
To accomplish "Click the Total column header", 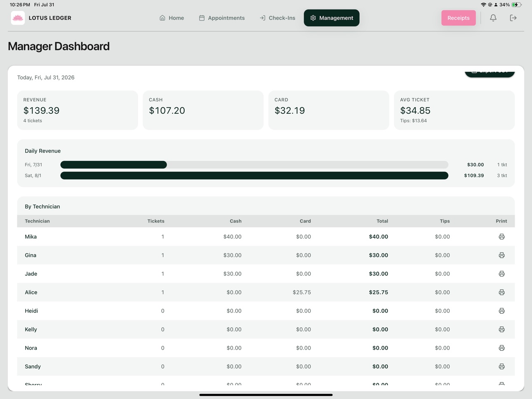I will (x=382, y=221).
